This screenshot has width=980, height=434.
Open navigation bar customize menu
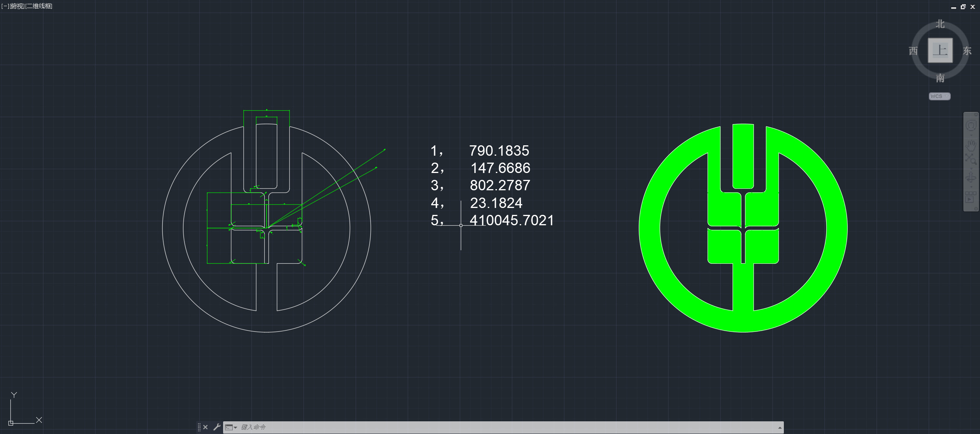click(x=976, y=208)
